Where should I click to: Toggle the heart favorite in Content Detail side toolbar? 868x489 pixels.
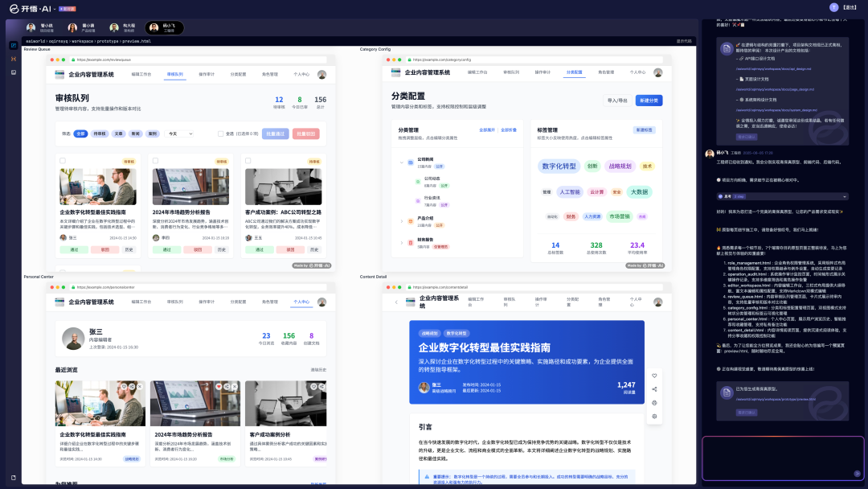coord(654,376)
